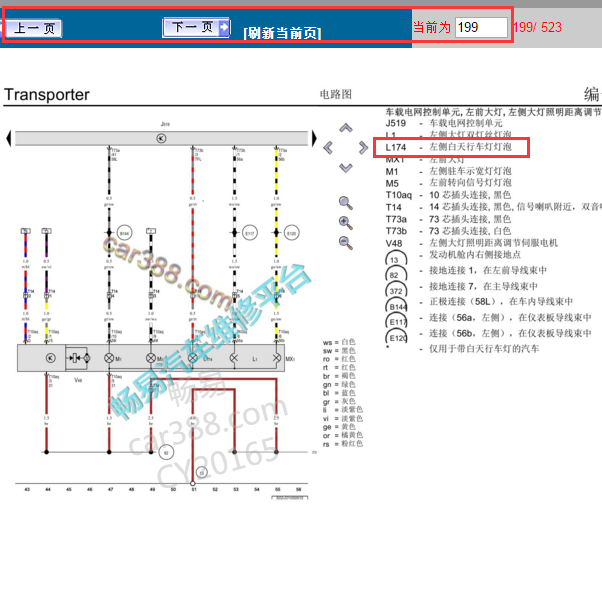Focus the current page number field showing 199

click(x=481, y=27)
